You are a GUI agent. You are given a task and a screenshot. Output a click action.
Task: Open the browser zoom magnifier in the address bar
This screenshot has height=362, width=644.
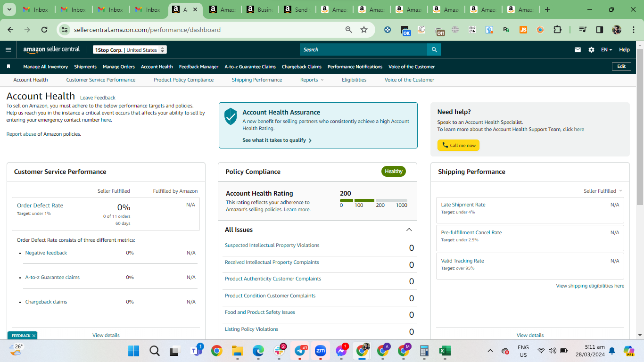[x=349, y=30]
